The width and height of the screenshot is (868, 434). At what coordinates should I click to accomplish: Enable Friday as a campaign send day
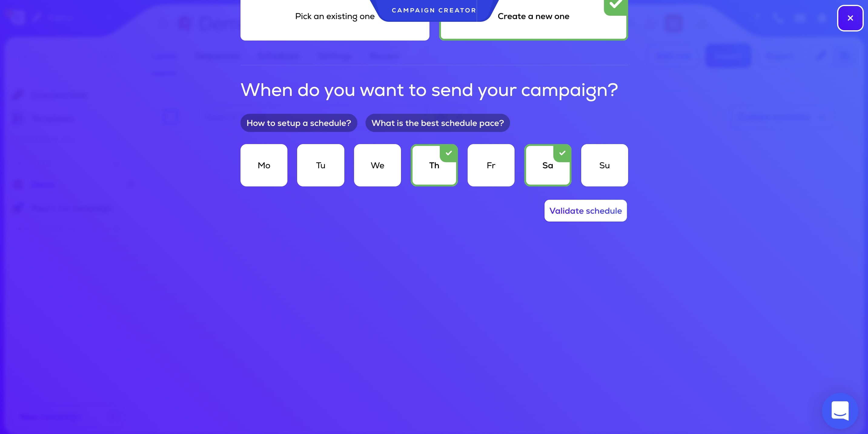pos(491,165)
